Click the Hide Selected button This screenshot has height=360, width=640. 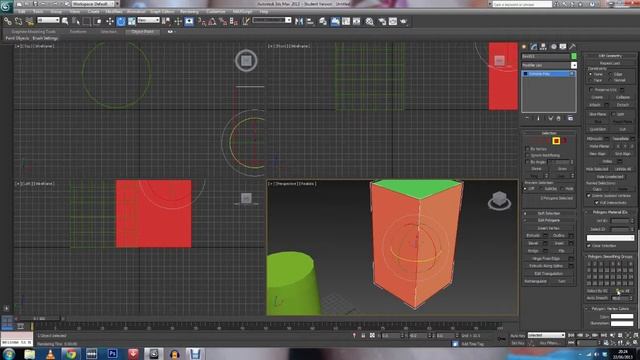(597, 169)
